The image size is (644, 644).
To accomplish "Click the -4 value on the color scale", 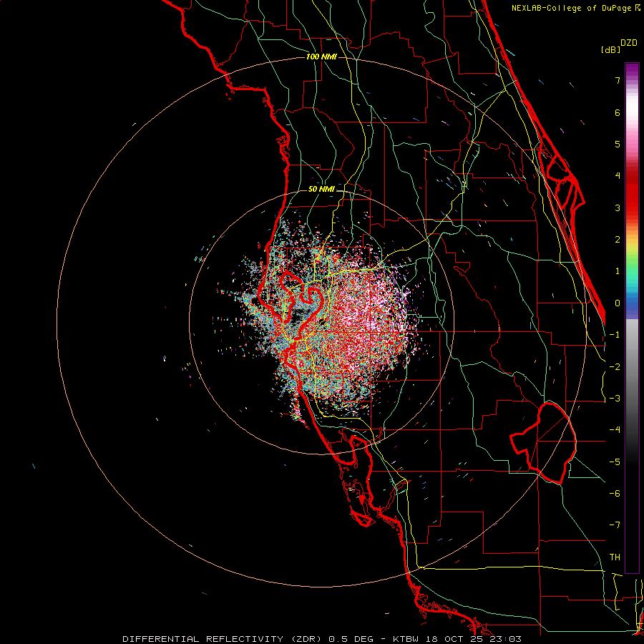I will [x=615, y=430].
